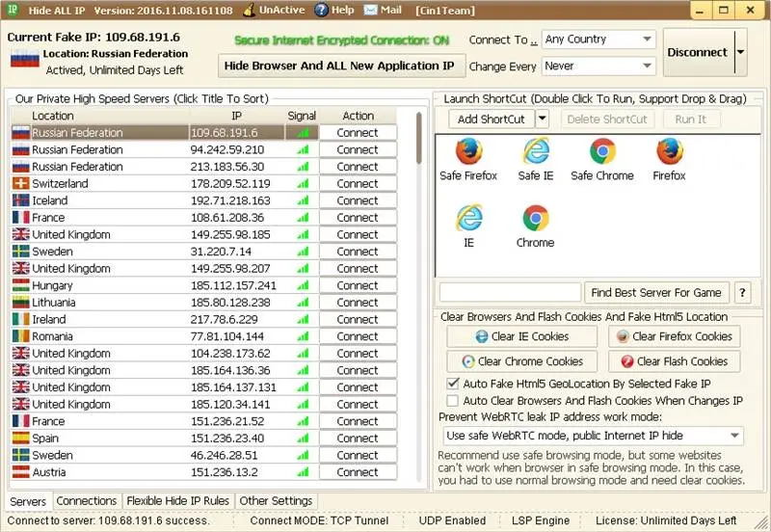Connect to Spain server 151.236.23.40

(358, 438)
